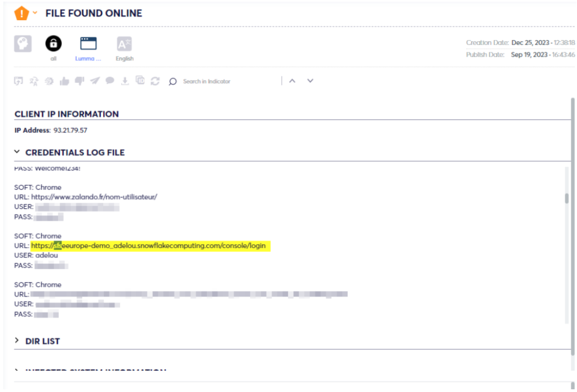Open the severity dropdown arrow beside alert icon

click(35, 12)
